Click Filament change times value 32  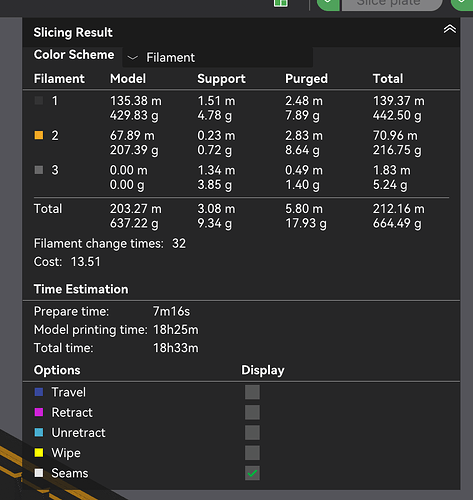(179, 244)
